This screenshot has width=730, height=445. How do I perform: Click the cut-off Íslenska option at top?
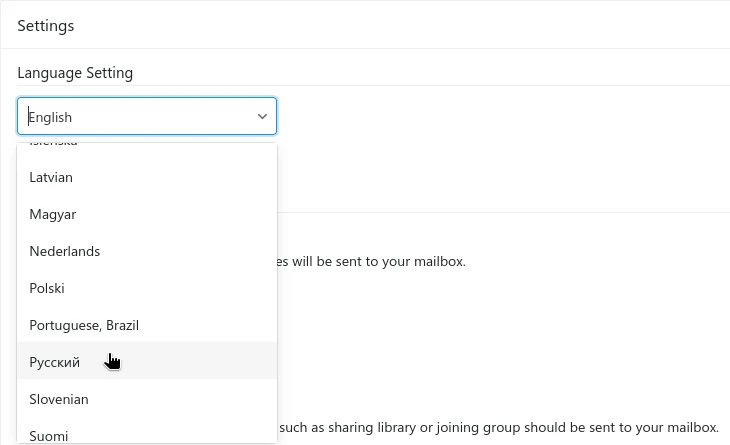pyautogui.click(x=54, y=146)
